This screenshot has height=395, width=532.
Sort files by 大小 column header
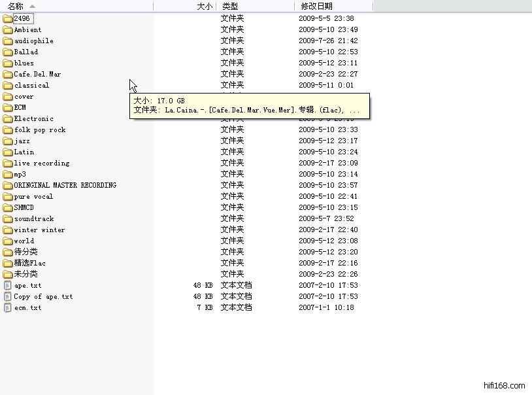pyautogui.click(x=204, y=6)
